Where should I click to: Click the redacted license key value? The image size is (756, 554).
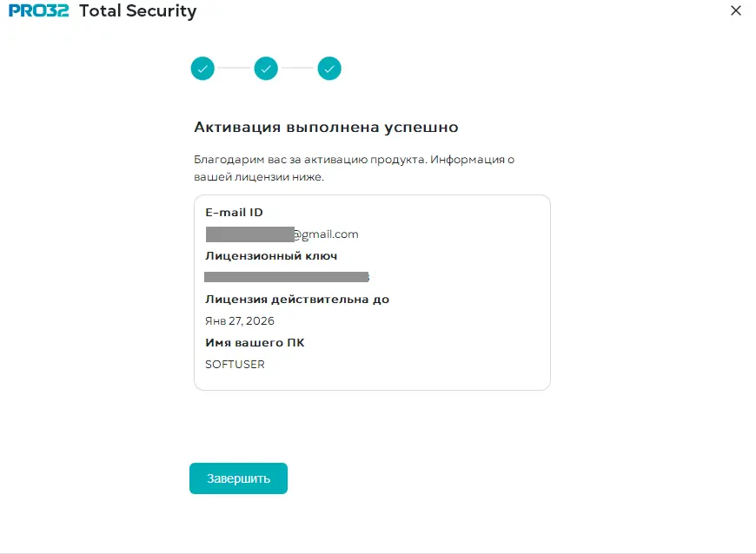point(287,277)
